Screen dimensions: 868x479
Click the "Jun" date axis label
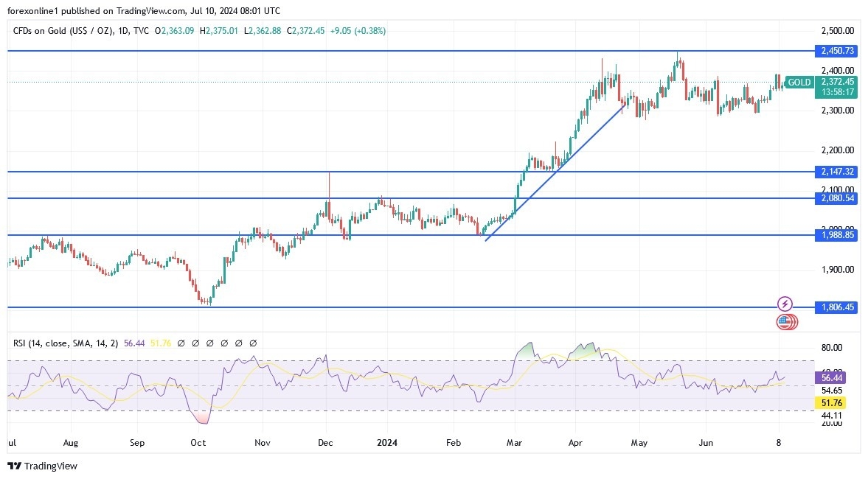tap(706, 443)
